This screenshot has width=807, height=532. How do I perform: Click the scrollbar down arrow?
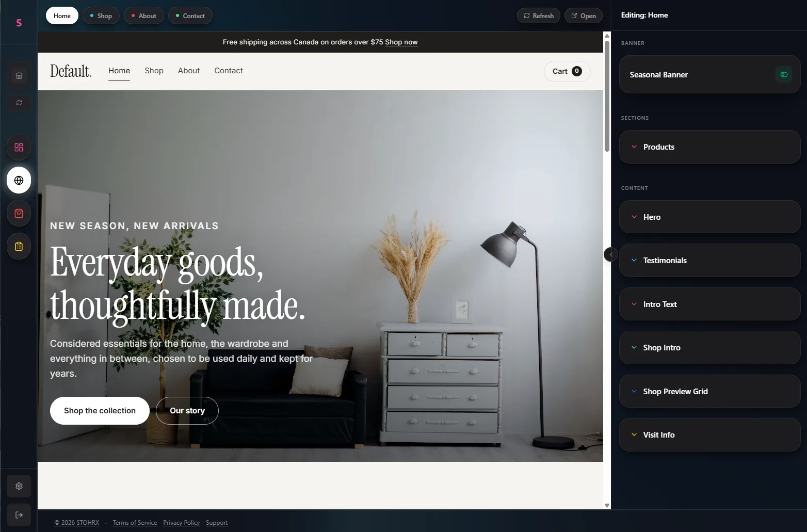[x=607, y=505]
